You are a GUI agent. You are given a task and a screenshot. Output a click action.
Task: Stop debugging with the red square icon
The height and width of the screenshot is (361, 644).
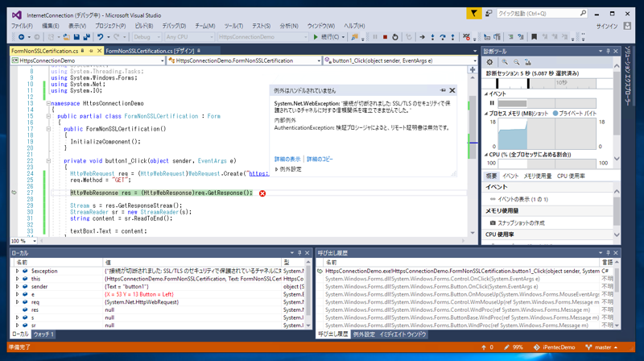(x=385, y=37)
